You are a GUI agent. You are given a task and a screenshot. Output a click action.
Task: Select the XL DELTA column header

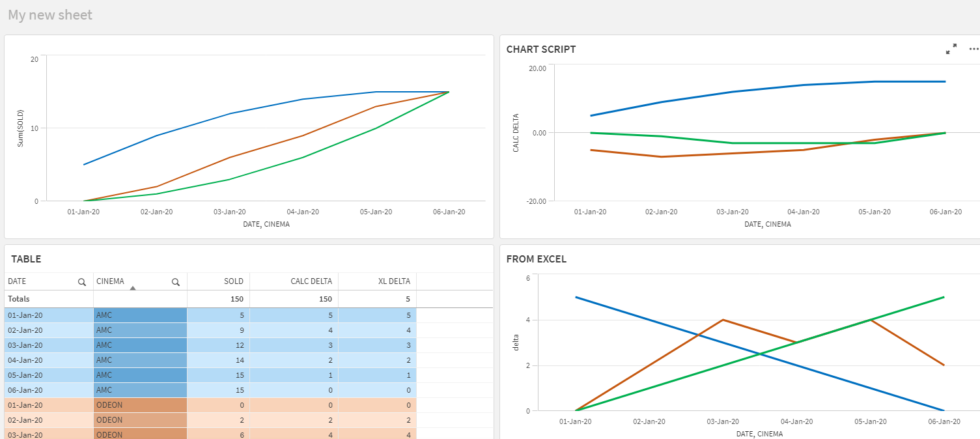pyautogui.click(x=394, y=281)
